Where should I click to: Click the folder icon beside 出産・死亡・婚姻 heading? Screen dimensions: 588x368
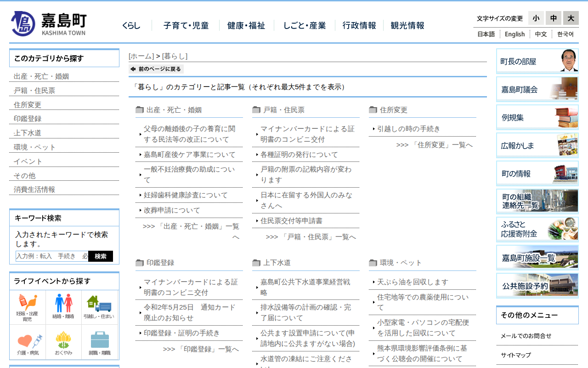pos(140,110)
